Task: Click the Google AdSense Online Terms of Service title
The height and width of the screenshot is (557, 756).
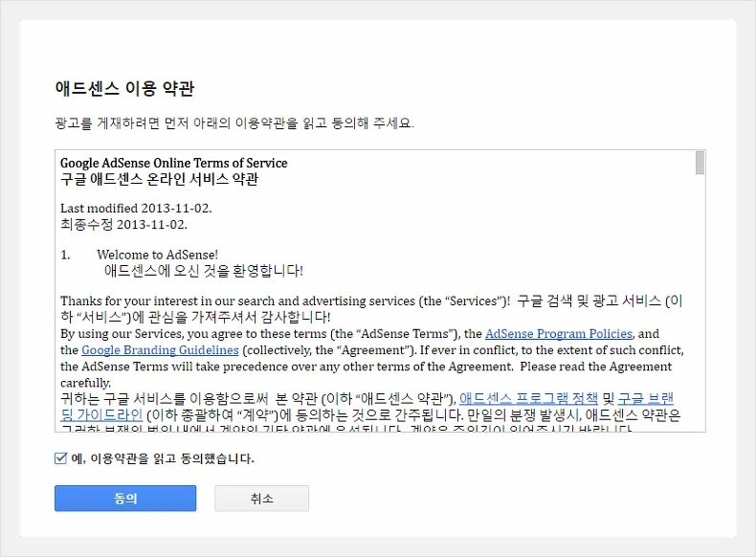Action: pyautogui.click(x=173, y=163)
